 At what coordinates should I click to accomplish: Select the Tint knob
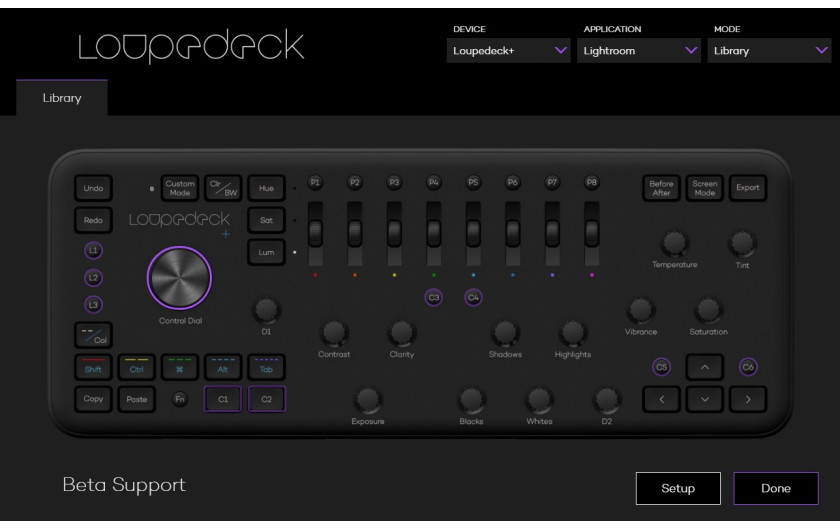pos(742,243)
